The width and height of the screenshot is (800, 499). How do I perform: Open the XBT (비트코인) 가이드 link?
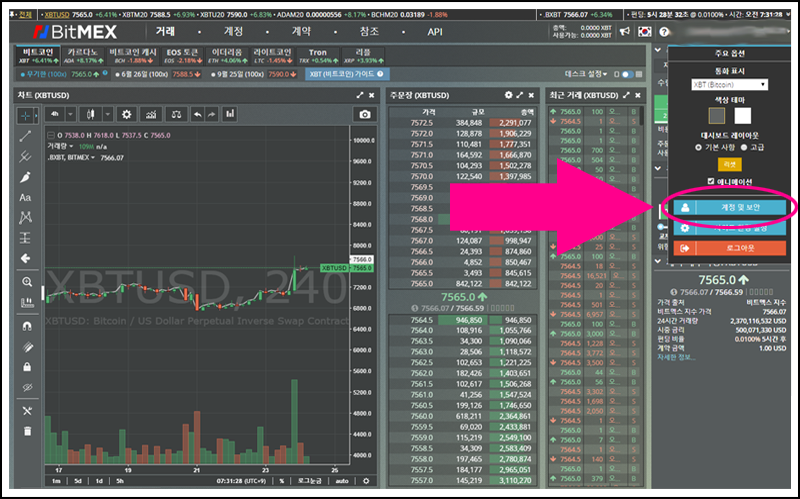click(x=347, y=74)
